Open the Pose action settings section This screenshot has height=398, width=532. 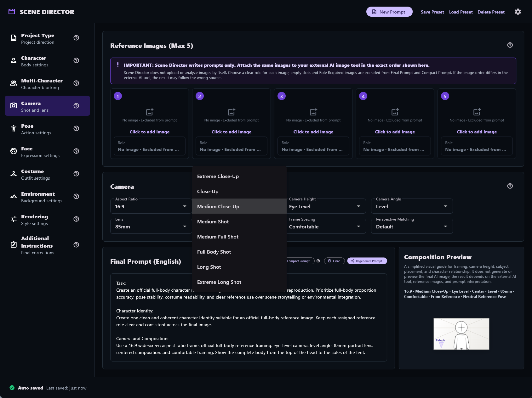(x=47, y=128)
